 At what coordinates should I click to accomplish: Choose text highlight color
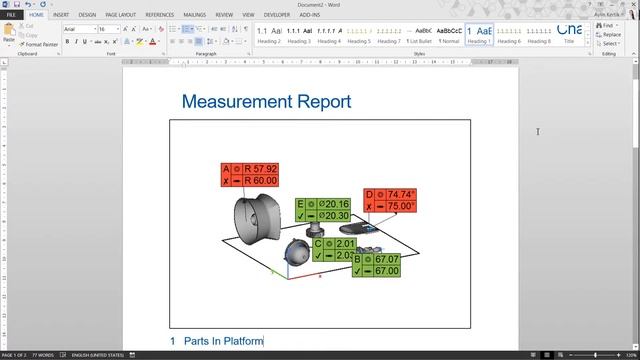click(140, 42)
